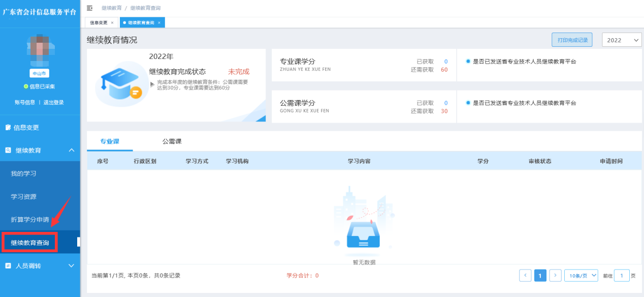
Task: Close the 继续教育查询 tab
Action: point(159,22)
